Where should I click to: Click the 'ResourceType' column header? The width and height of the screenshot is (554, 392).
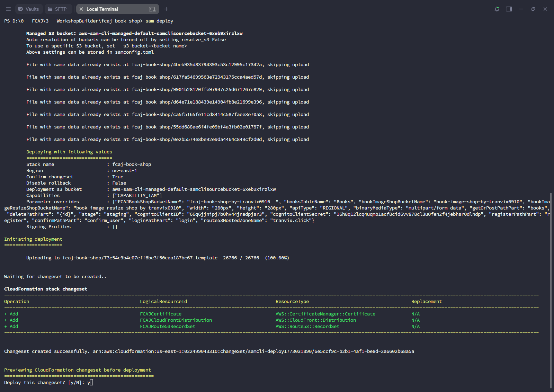point(292,301)
